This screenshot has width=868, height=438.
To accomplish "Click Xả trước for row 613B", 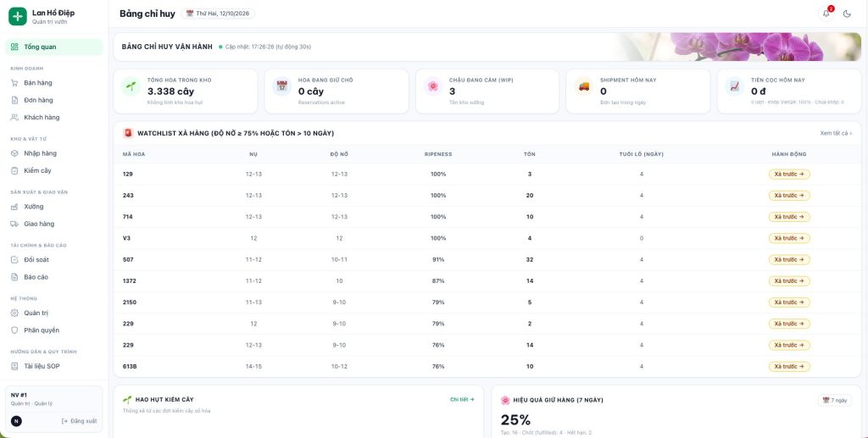I will click(789, 367).
